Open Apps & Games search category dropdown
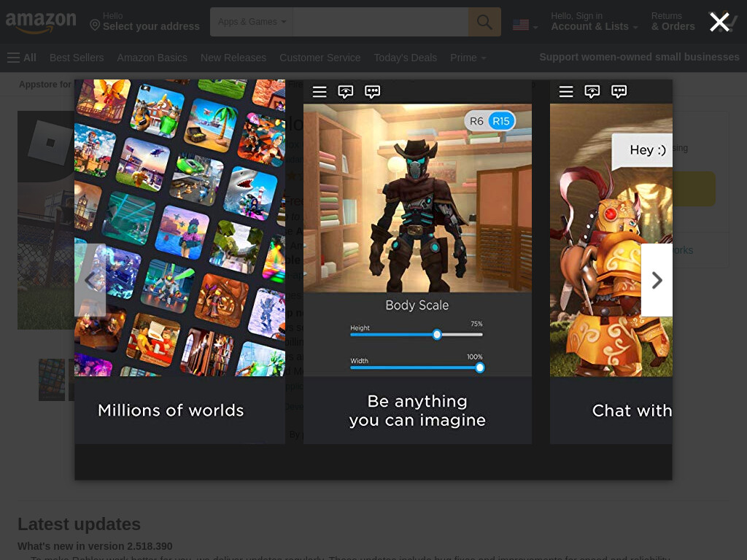 pyautogui.click(x=252, y=22)
